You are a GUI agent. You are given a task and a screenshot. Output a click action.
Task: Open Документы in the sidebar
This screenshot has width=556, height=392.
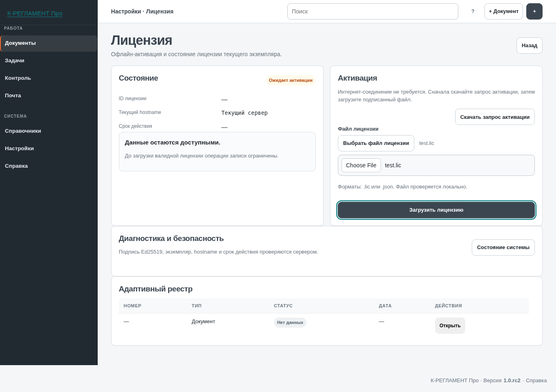point(49,43)
